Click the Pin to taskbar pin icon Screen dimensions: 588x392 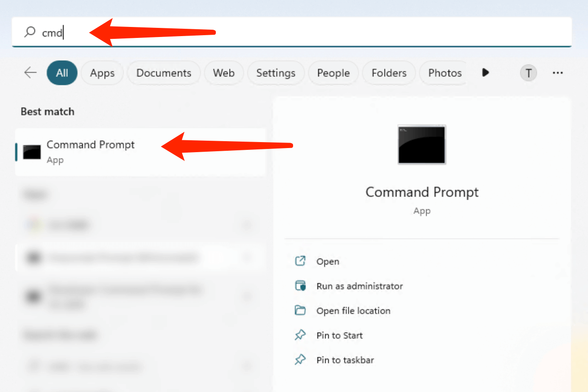pos(300,360)
